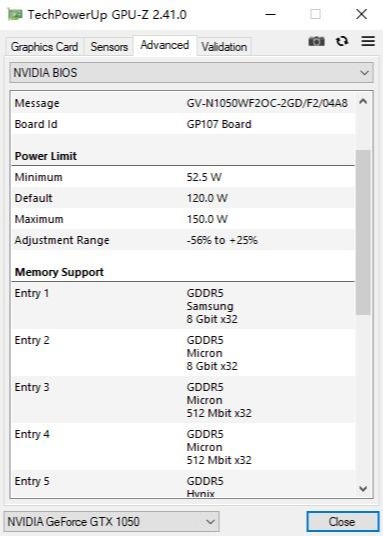Click the GPU-Z application icon in title bar

pos(15,15)
